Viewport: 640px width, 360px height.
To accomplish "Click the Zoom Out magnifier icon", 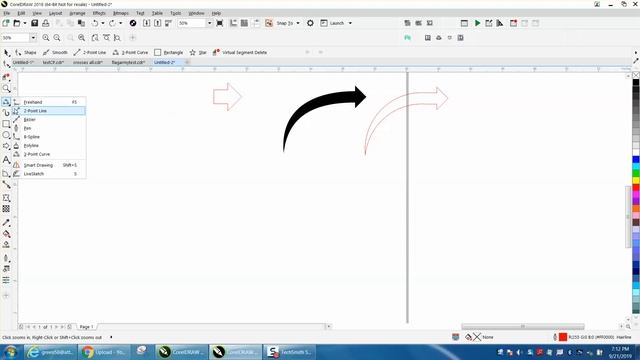I will point(57,38).
